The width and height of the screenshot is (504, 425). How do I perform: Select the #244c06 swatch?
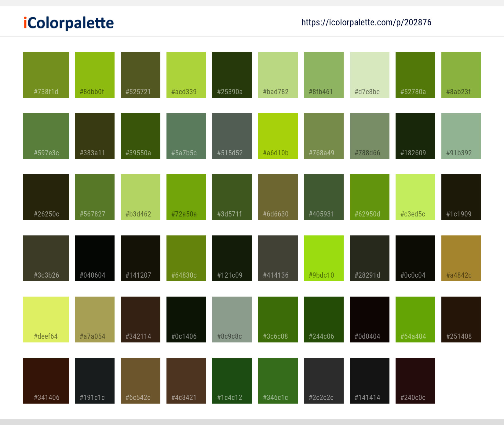point(324,320)
